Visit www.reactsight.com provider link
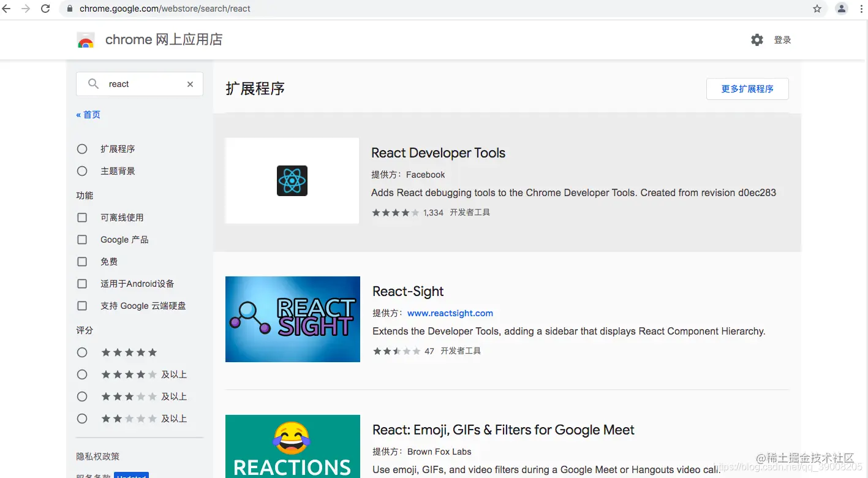Image resolution: width=868 pixels, height=478 pixels. click(450, 313)
